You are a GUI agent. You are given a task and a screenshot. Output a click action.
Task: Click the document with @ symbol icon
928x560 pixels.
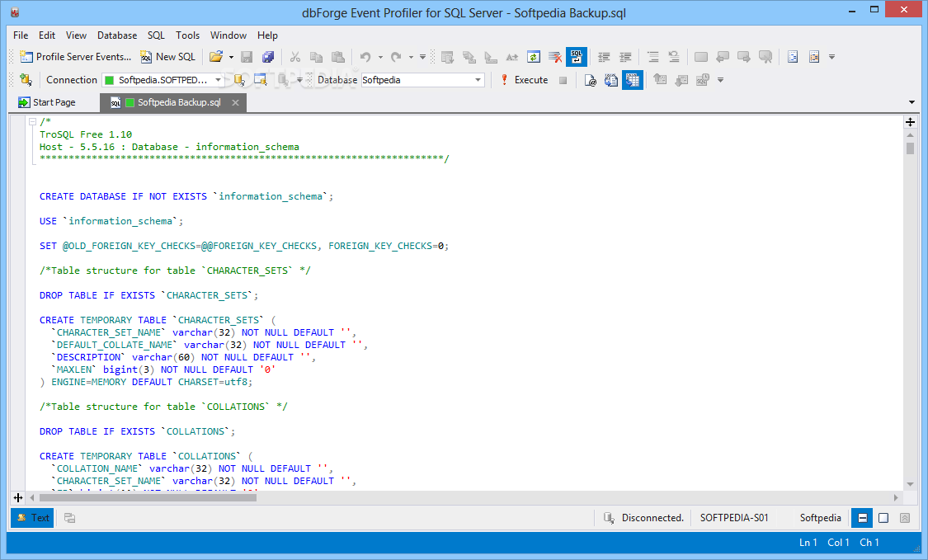[x=590, y=80]
